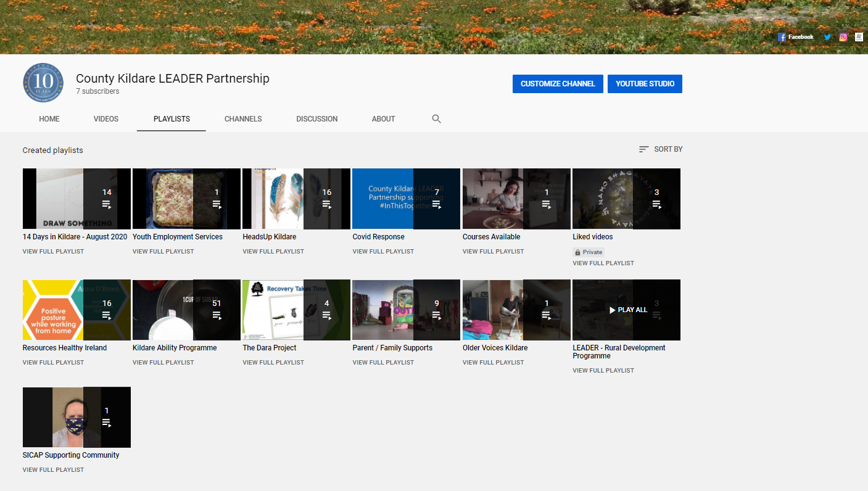Click the playlist icon on Parent / Family Supports thumbnail
The image size is (868, 491).
coord(437,315)
